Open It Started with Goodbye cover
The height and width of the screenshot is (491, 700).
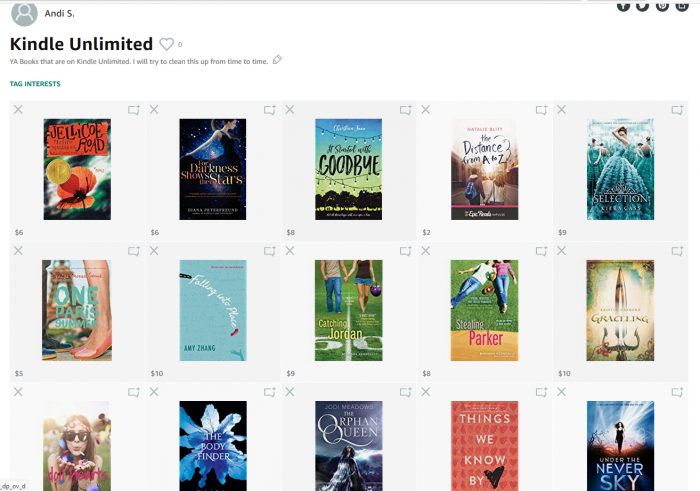pos(349,169)
